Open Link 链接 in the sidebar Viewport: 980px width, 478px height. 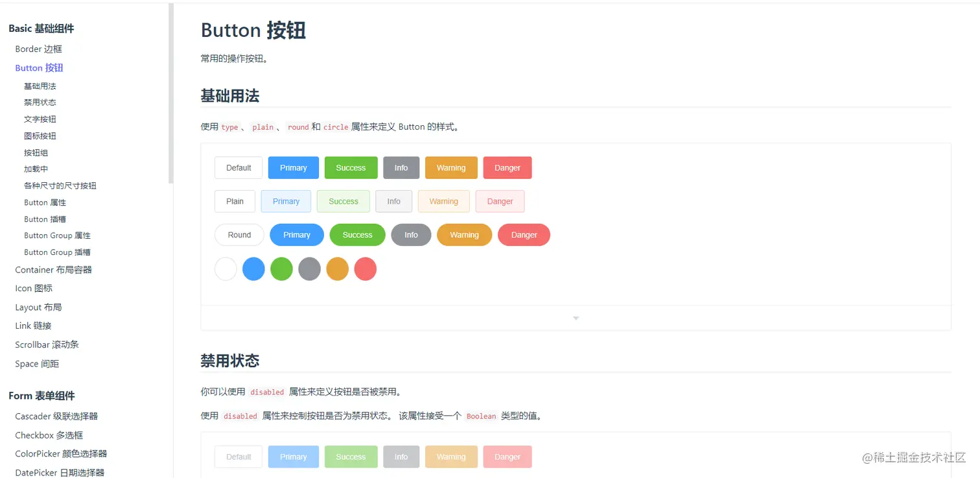pos(34,326)
